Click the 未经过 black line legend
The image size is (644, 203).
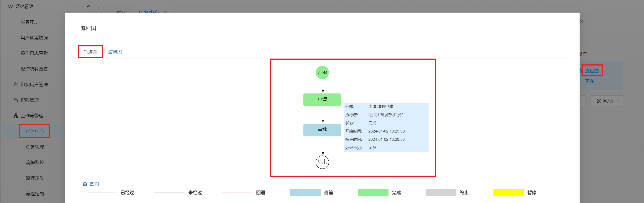click(x=169, y=193)
